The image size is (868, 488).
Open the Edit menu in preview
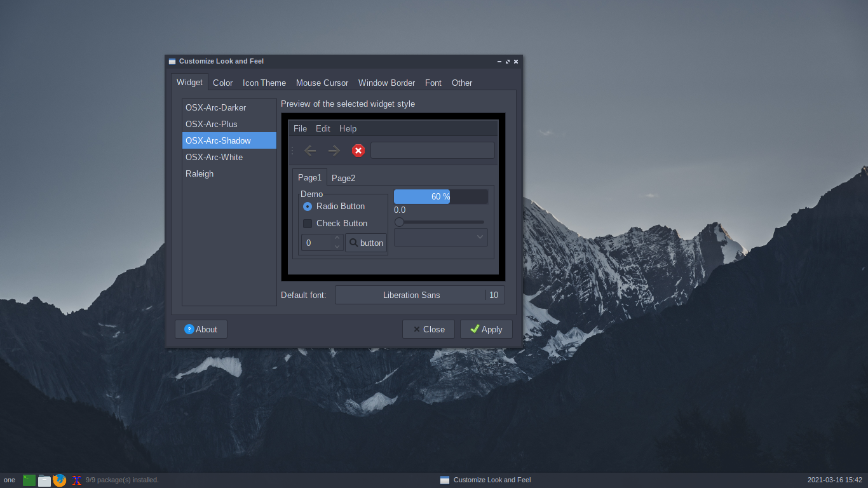point(323,128)
